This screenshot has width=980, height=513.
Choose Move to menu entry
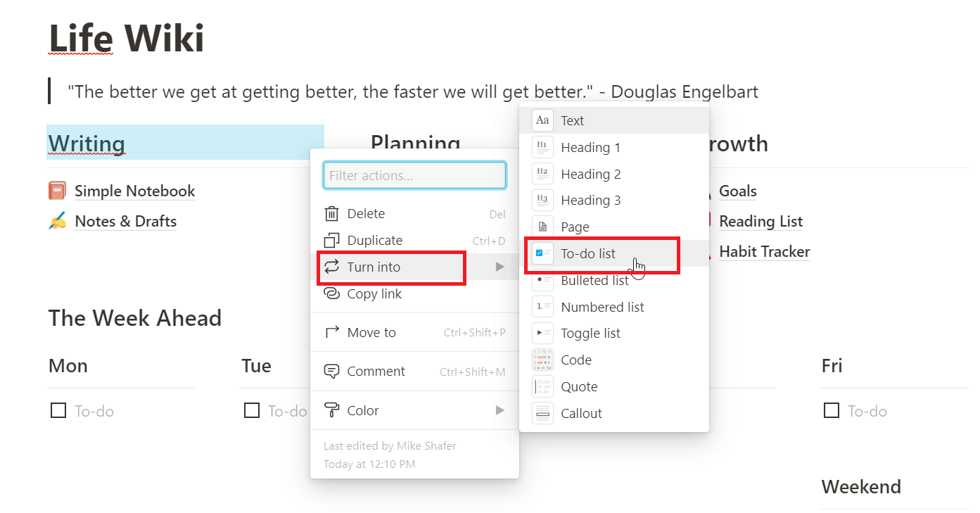(x=371, y=333)
